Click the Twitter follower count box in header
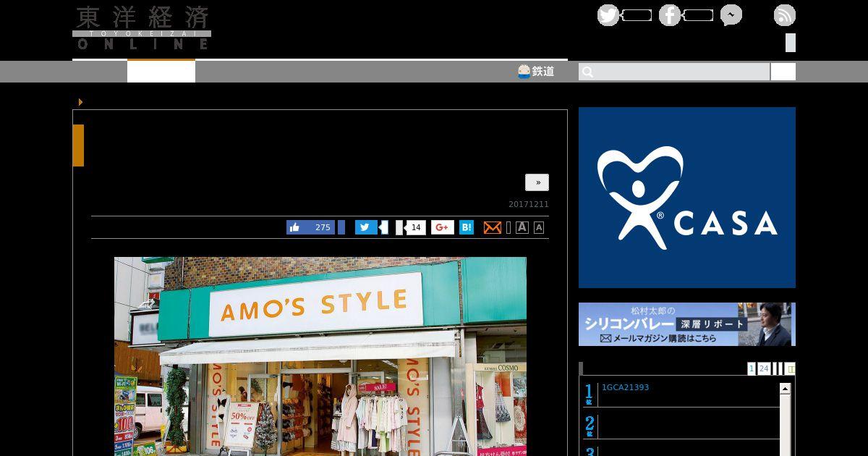The image size is (868, 456). [637, 15]
